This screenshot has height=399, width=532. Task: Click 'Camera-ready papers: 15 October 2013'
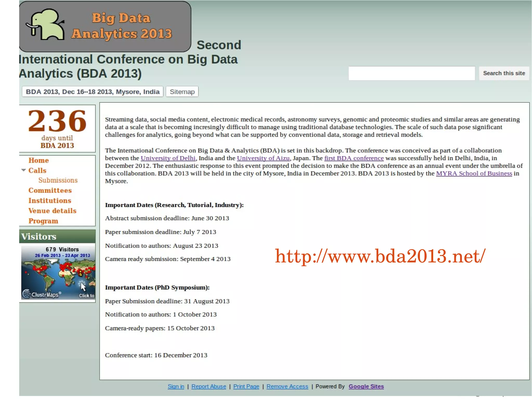(160, 328)
